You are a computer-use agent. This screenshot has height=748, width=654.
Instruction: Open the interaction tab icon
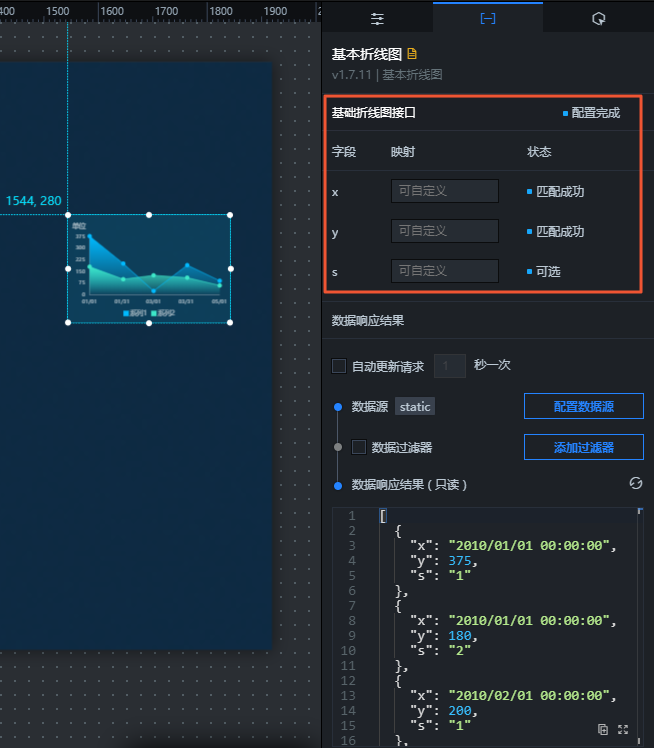pos(598,19)
